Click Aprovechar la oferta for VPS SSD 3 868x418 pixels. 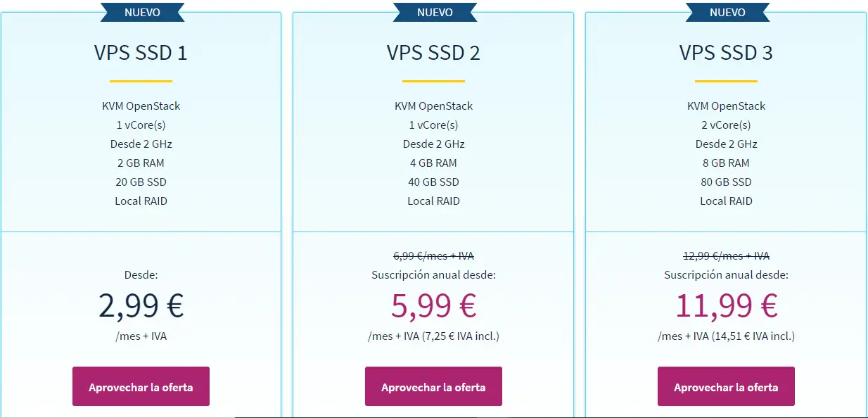[726, 386]
